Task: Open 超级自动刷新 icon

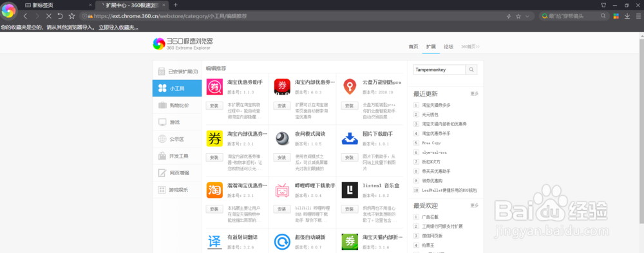Action: tap(282, 242)
